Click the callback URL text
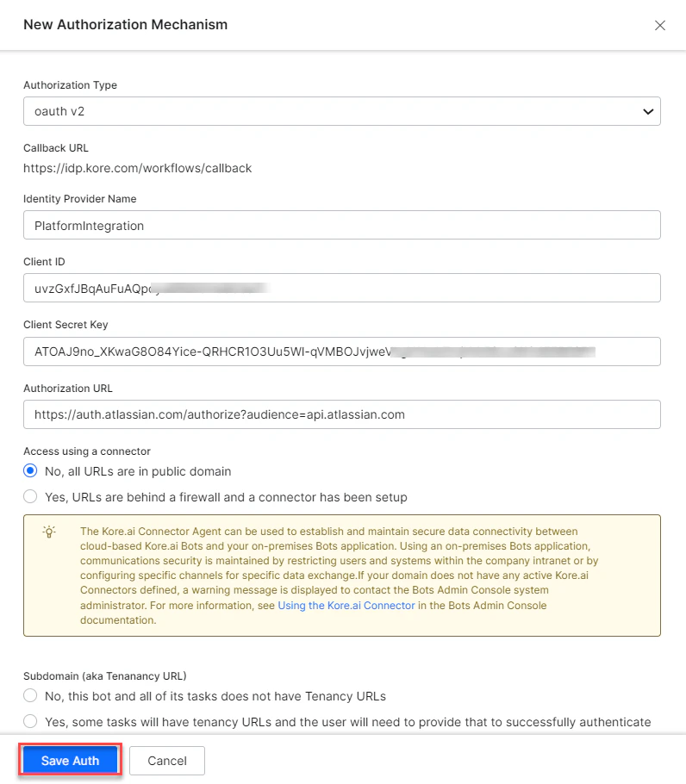 [x=137, y=168]
